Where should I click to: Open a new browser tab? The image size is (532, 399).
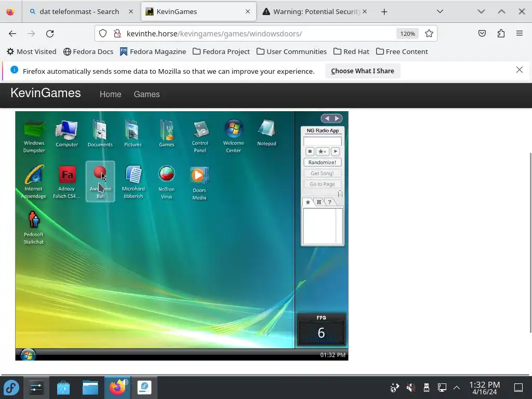[384, 12]
